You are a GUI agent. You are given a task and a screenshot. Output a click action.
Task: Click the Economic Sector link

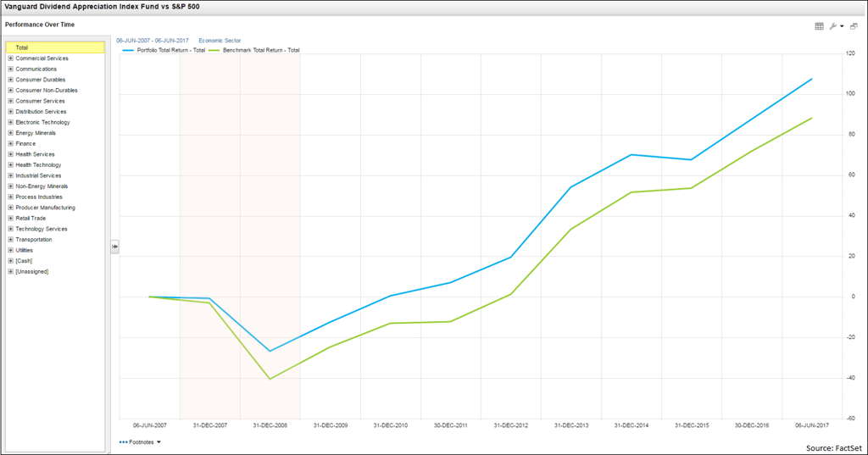click(x=220, y=41)
